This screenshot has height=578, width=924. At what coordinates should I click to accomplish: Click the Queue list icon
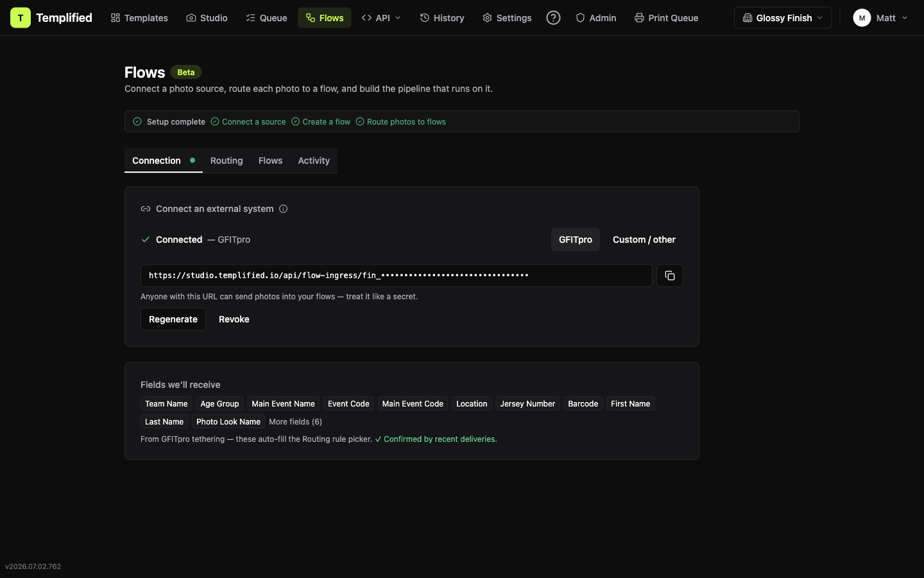[x=251, y=18]
